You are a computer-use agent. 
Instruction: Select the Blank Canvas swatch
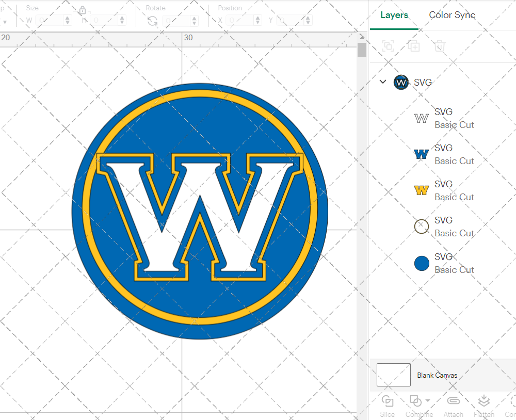pos(394,375)
